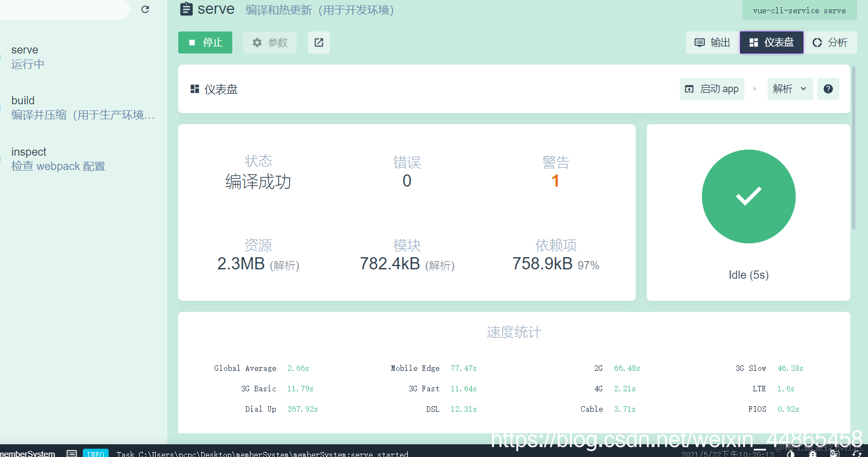The height and width of the screenshot is (457, 868).
Task: Click the Task serve started log message
Action: (x=262, y=454)
